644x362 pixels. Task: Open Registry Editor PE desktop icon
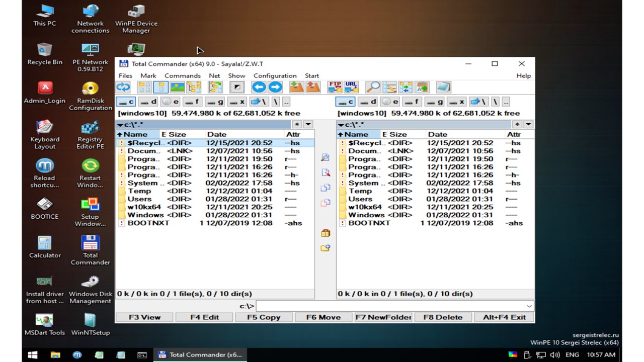pyautogui.click(x=90, y=135)
